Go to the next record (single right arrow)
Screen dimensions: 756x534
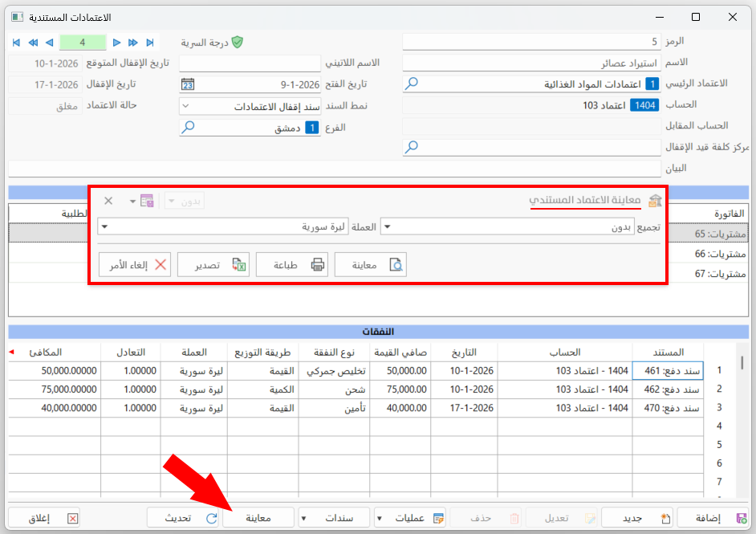(x=116, y=43)
